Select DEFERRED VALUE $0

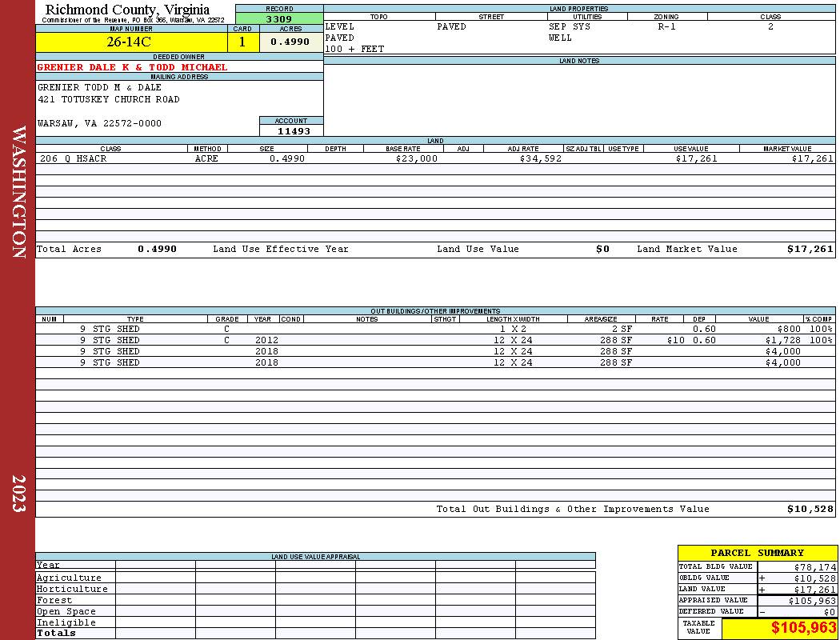[830, 612]
